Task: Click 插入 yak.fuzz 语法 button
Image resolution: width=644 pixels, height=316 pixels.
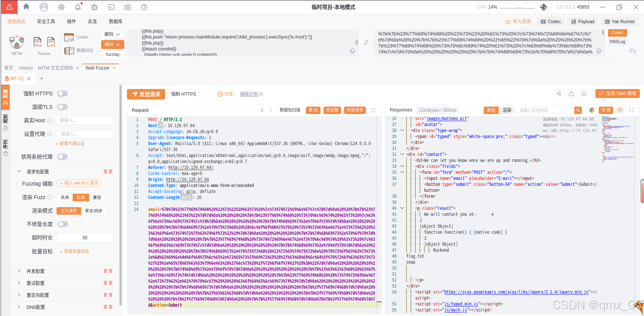Action: click(79, 183)
